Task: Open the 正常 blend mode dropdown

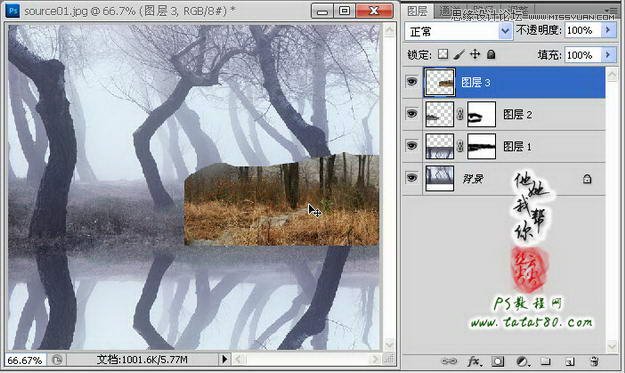Action: click(458, 31)
